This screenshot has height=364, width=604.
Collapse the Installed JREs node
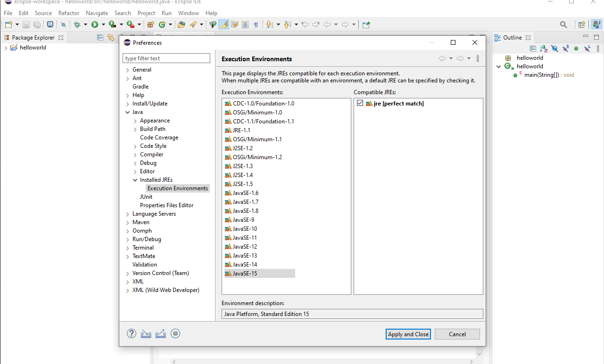pyautogui.click(x=135, y=180)
